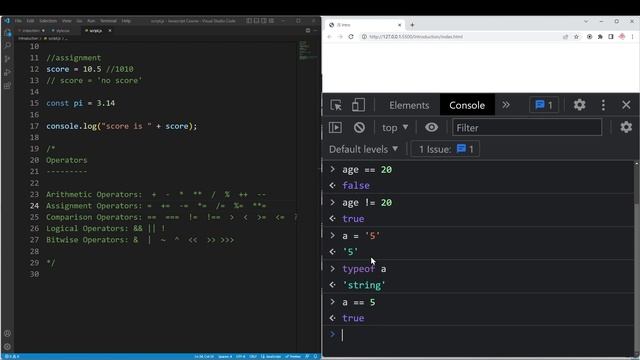The height and width of the screenshot is (360, 640).
Task: Toggle the Chrome side panel icon
Action: pyautogui.click(x=611, y=37)
